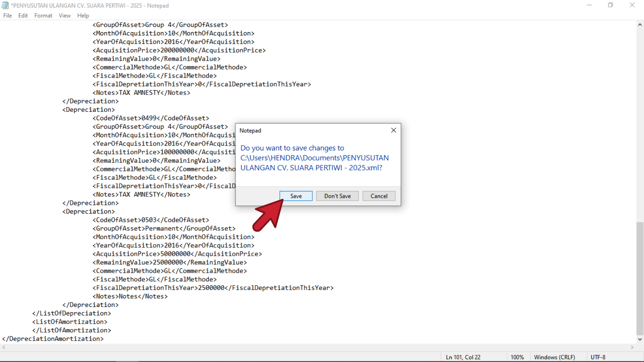Minimize the Notepad window

click(x=589, y=5)
